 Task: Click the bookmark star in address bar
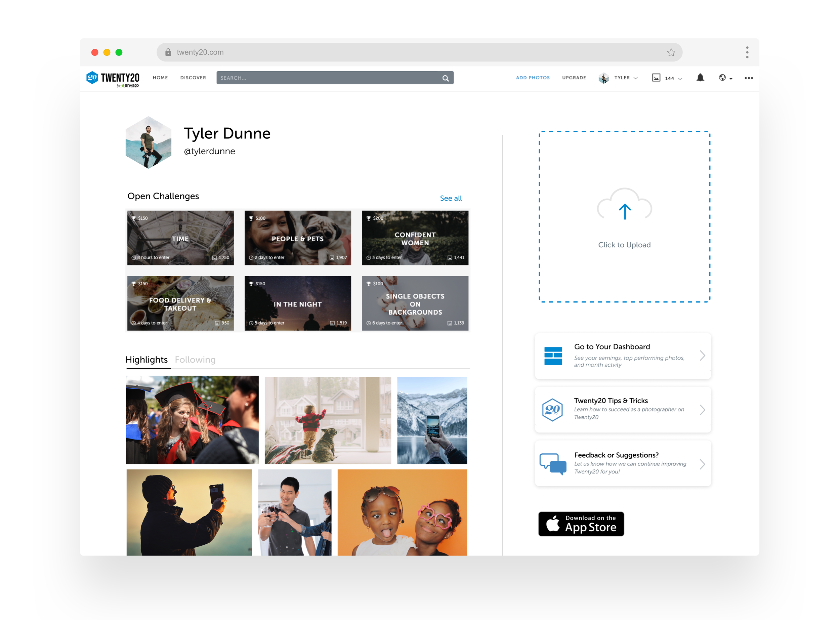[671, 52]
